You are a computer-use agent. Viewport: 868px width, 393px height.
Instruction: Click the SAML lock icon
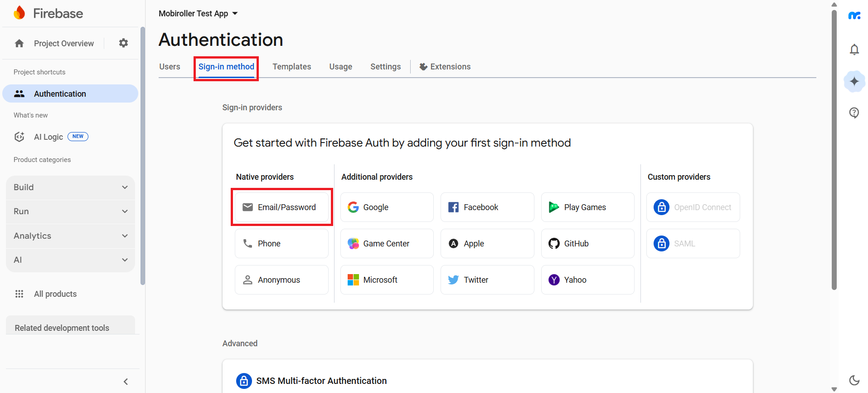pyautogui.click(x=661, y=244)
